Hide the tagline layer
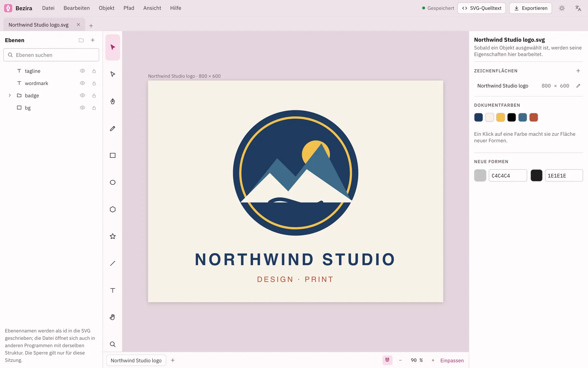The image size is (588, 368). coord(83,71)
